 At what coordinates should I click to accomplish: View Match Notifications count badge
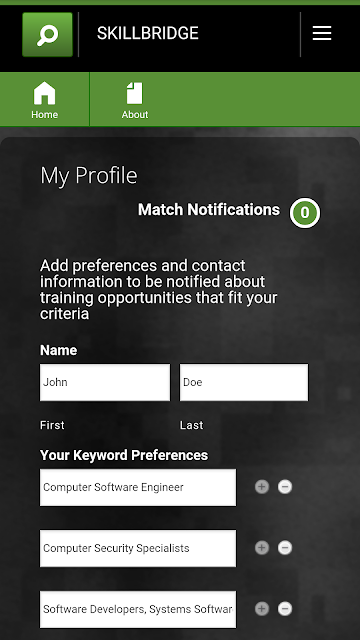pos(305,213)
